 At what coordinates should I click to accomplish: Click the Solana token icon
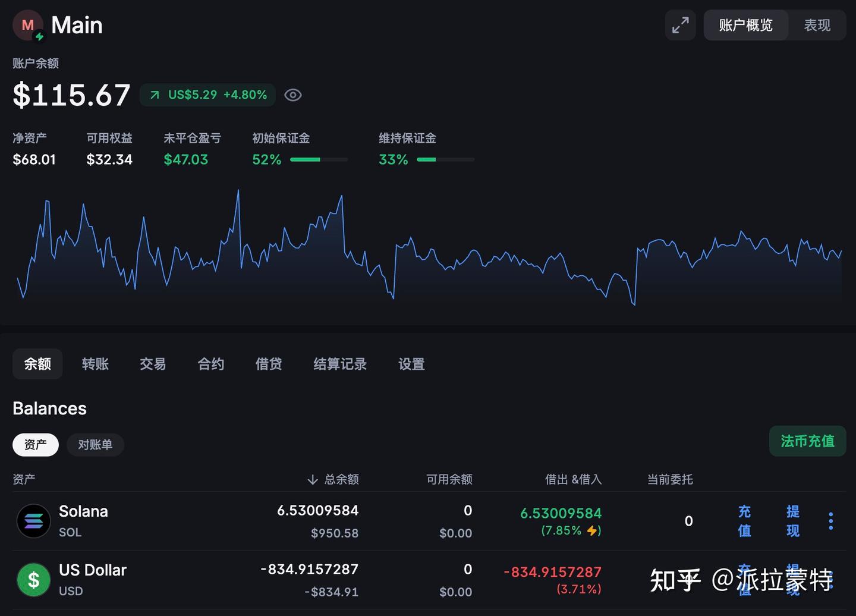click(x=33, y=521)
